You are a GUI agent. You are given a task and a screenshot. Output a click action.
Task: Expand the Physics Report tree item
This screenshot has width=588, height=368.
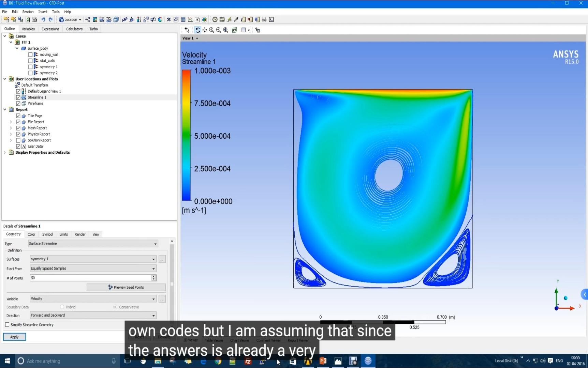pyautogui.click(x=11, y=134)
